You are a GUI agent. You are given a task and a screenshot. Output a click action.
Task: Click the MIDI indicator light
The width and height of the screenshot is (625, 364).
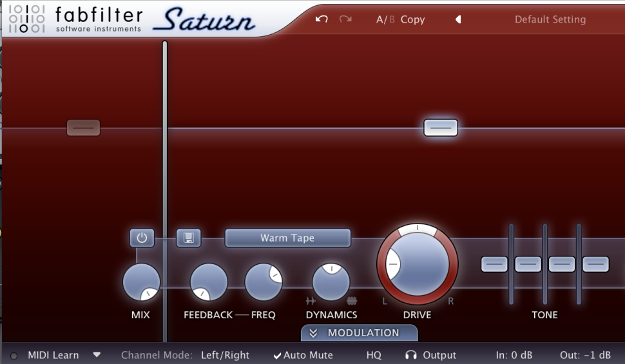coord(14,356)
